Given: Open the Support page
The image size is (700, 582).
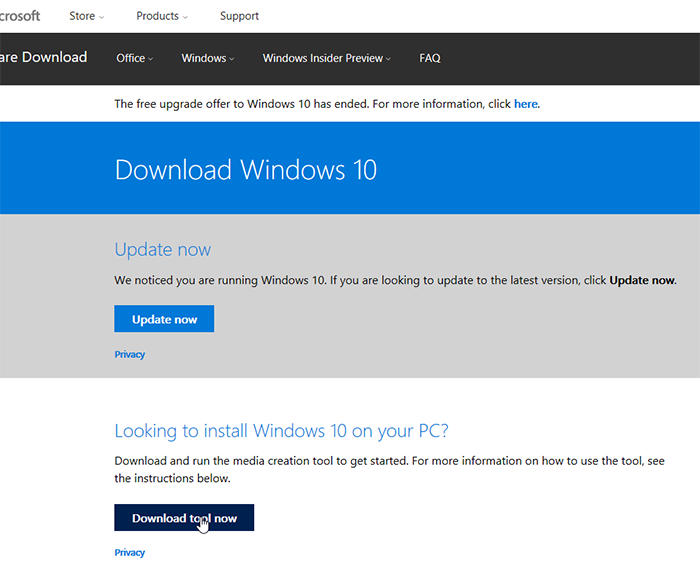Looking at the screenshot, I should click(239, 16).
